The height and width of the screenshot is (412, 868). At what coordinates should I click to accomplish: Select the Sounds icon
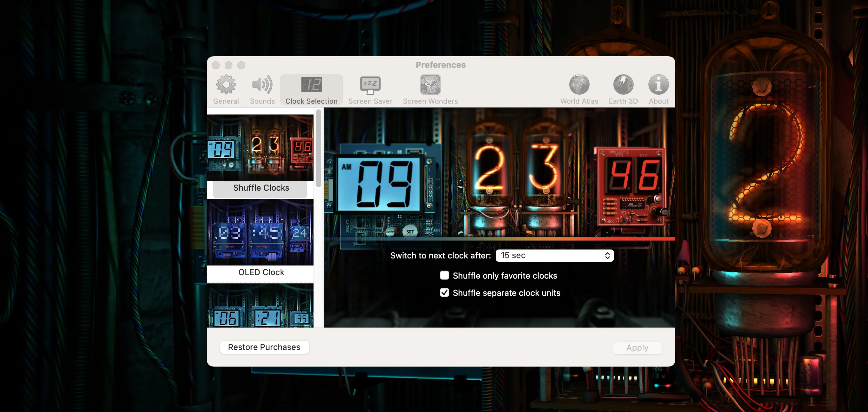tap(262, 88)
